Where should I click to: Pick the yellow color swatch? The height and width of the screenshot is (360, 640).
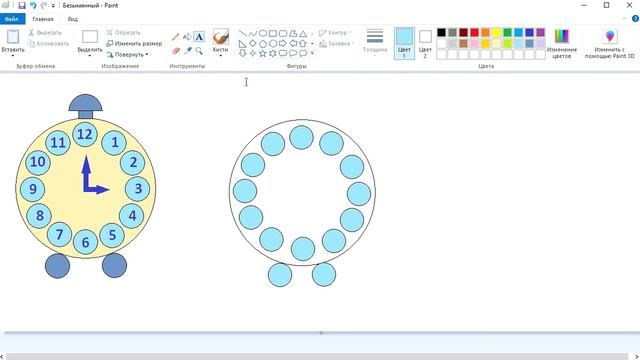[x=496, y=32]
